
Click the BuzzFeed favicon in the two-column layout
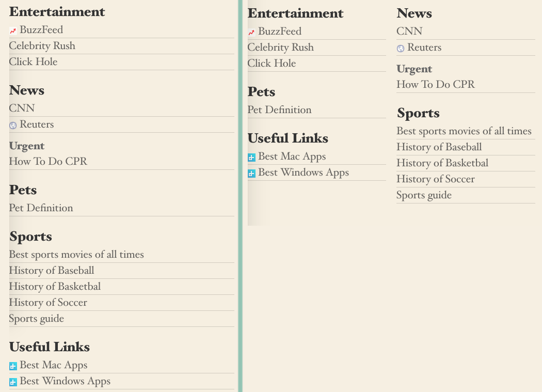pyautogui.click(x=252, y=32)
